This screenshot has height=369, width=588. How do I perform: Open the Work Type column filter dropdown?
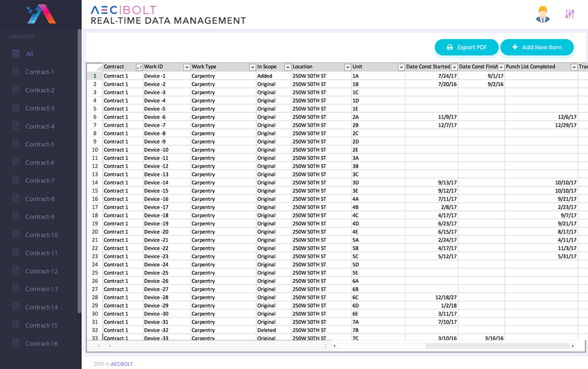pos(253,67)
